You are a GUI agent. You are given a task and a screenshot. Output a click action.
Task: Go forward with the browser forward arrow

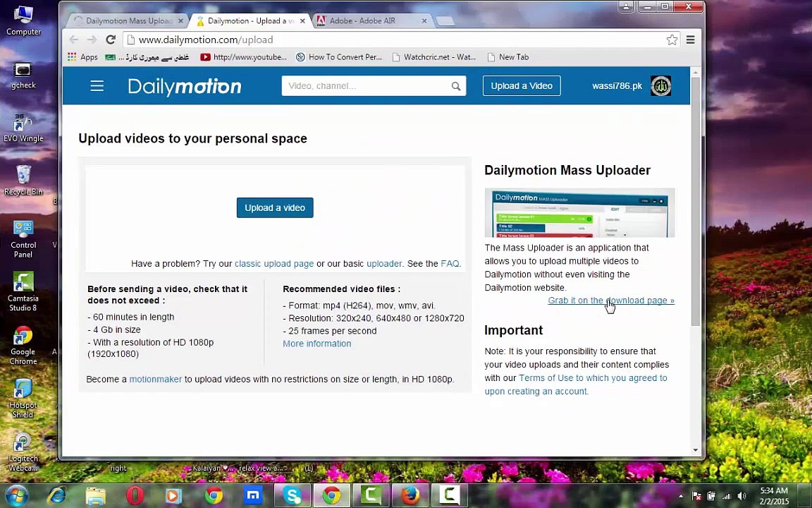coord(92,40)
